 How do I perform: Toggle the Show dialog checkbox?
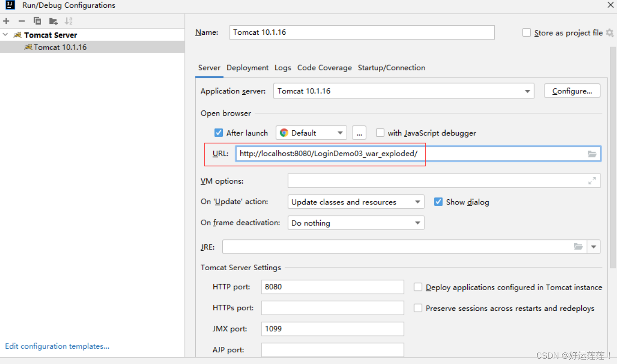(438, 202)
